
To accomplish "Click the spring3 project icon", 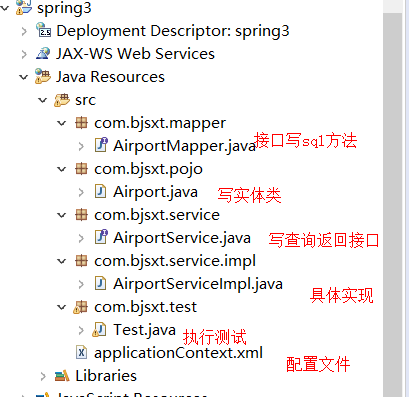I will tap(24, 7).
